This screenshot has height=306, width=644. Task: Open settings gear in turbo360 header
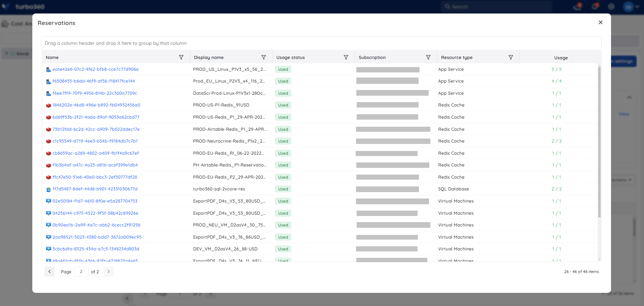[x=611, y=6]
